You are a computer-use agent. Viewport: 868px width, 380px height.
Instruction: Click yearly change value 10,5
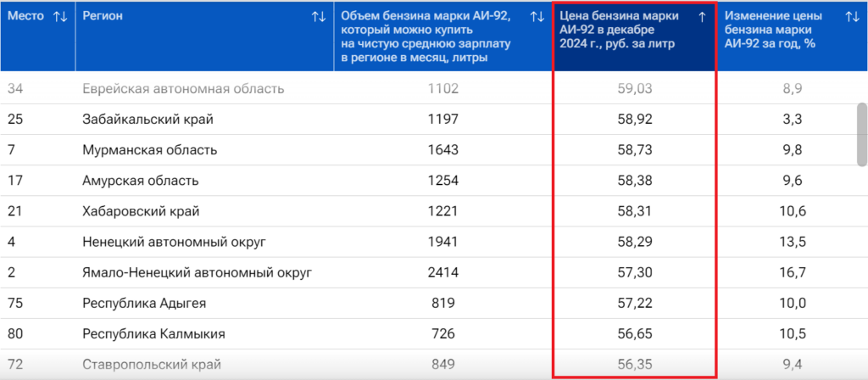(x=793, y=334)
